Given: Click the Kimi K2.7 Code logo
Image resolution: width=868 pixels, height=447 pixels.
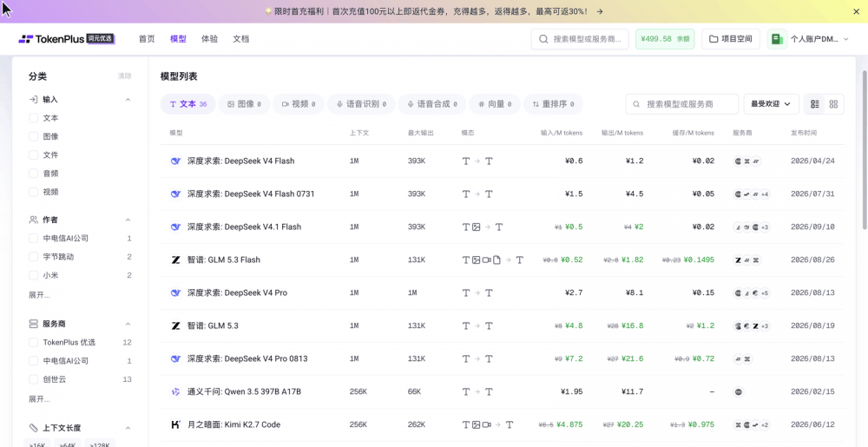Looking at the screenshot, I should [175, 424].
